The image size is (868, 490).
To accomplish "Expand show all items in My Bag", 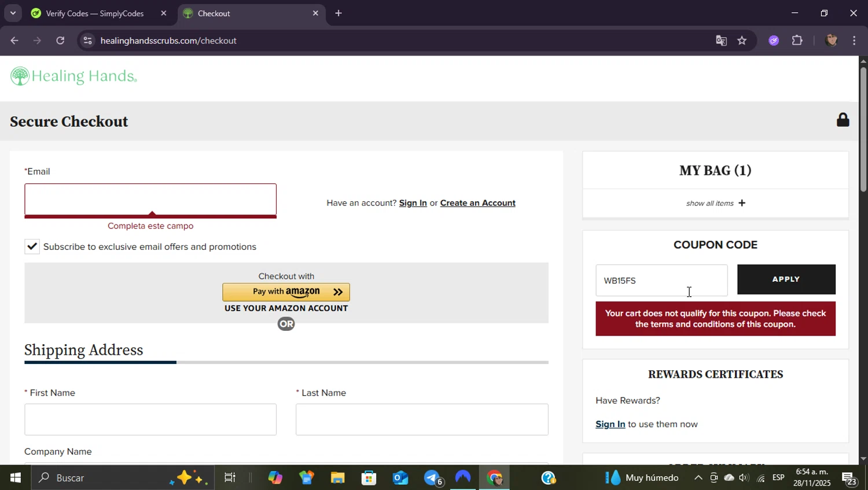I will 715,203.
